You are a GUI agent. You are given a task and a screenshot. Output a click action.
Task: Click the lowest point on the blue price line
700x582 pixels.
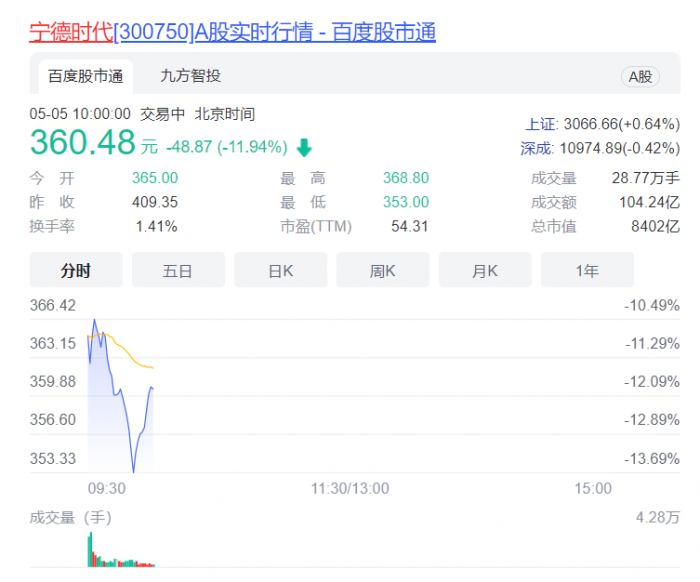(133, 470)
